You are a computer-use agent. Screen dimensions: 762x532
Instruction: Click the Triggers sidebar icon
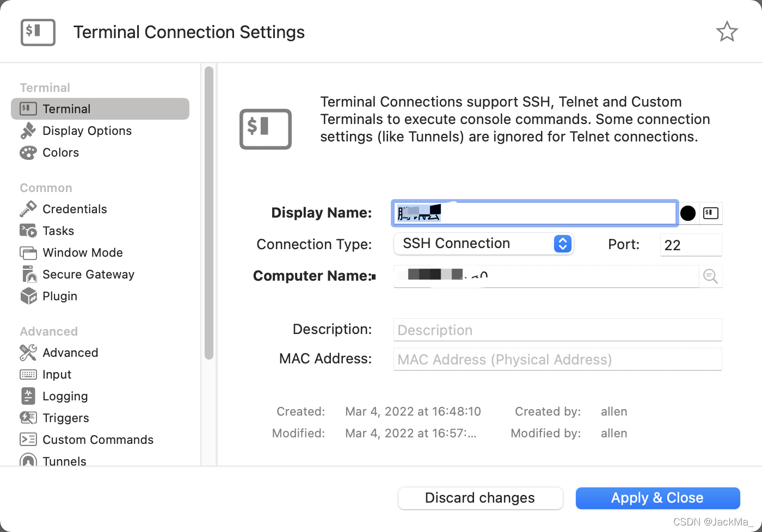tap(28, 418)
